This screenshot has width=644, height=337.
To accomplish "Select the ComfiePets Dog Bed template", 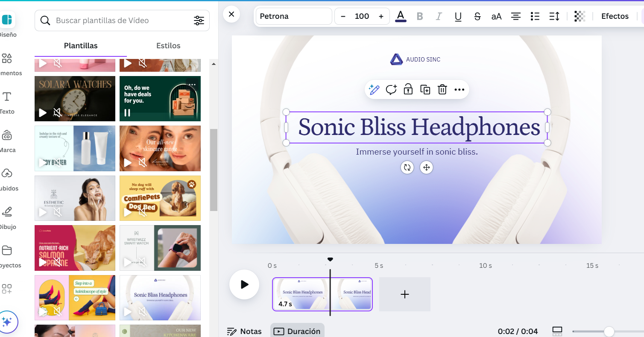I will coord(160,198).
